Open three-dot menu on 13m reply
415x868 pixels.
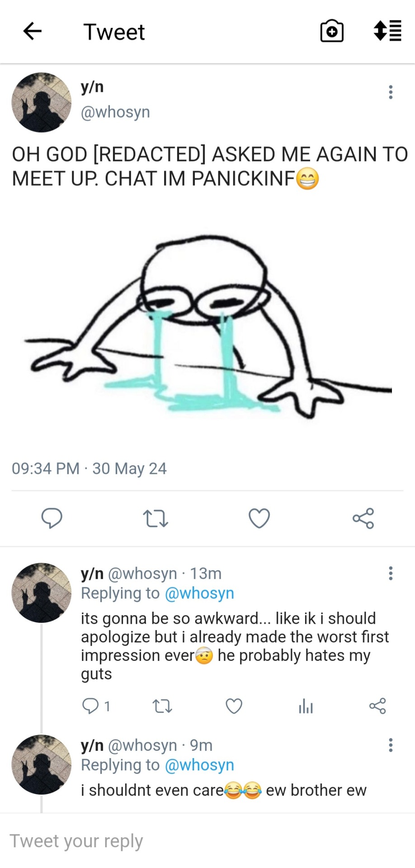pyautogui.click(x=391, y=573)
